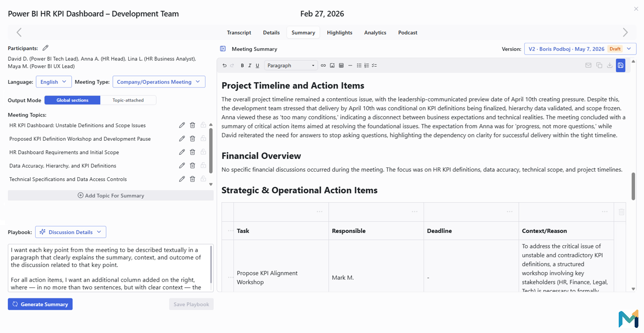Click the Generate Summary button

click(x=40, y=304)
